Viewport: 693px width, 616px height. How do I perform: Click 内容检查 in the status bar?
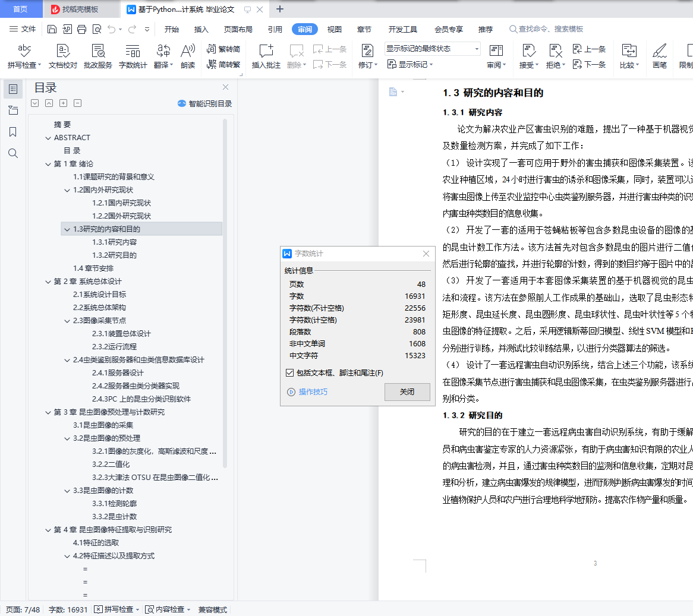click(x=168, y=609)
